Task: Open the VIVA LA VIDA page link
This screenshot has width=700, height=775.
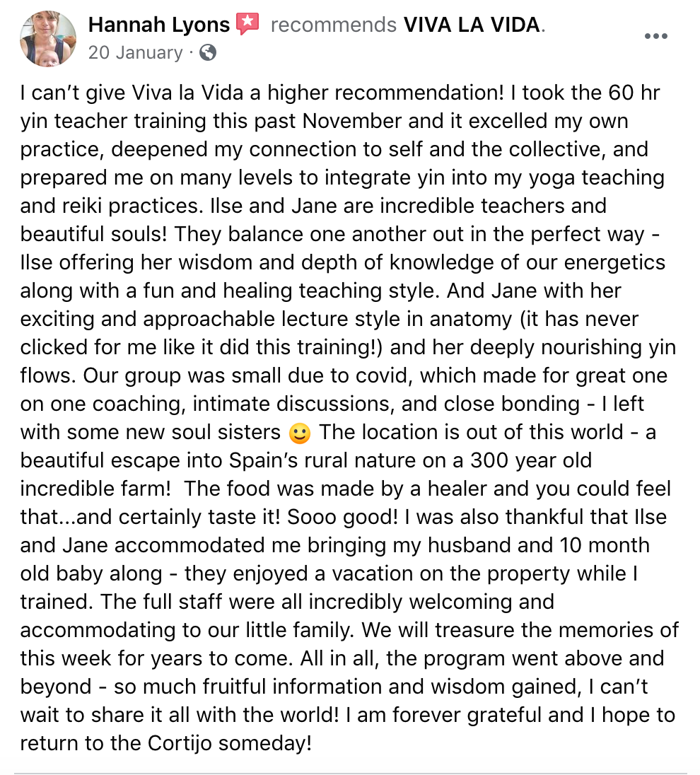Action: point(472,25)
